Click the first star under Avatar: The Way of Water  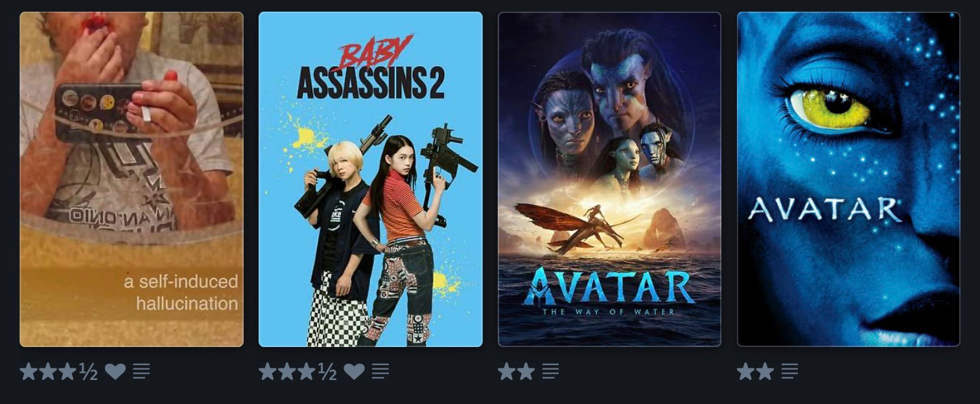(x=507, y=371)
